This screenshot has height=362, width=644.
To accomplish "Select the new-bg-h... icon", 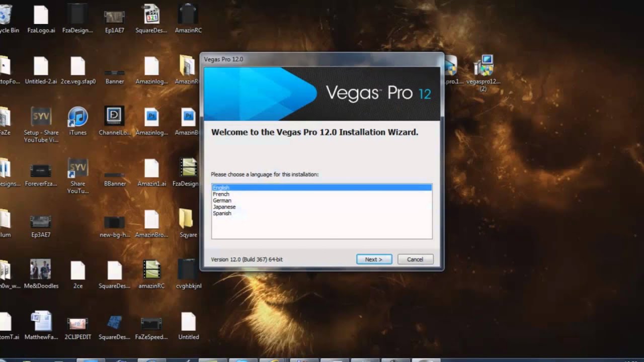I will [x=115, y=227].
